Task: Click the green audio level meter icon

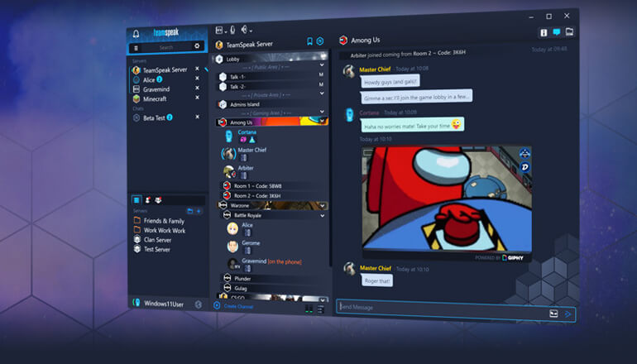Action: pos(309,309)
